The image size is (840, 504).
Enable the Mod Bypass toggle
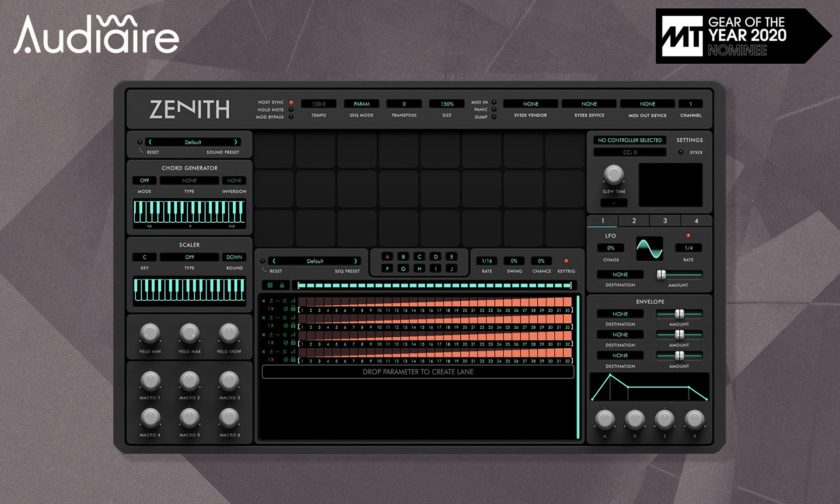[291, 117]
